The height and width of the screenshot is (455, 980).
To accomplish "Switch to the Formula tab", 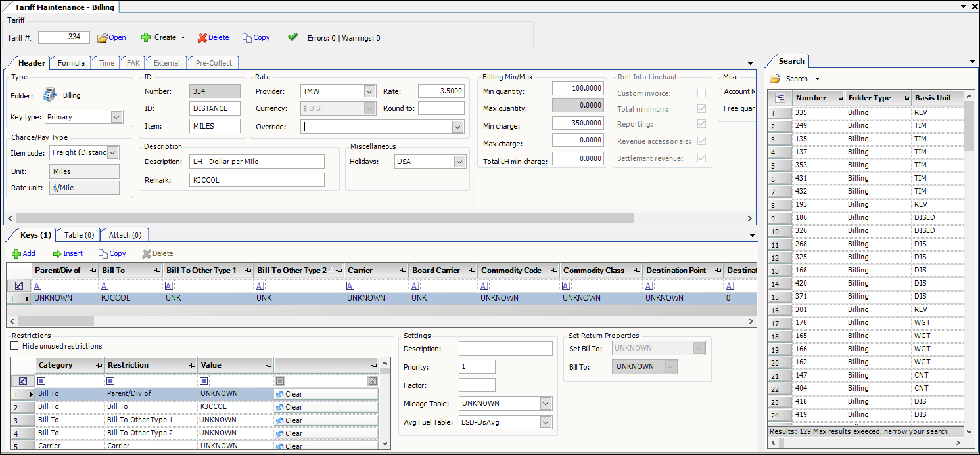I will point(71,63).
